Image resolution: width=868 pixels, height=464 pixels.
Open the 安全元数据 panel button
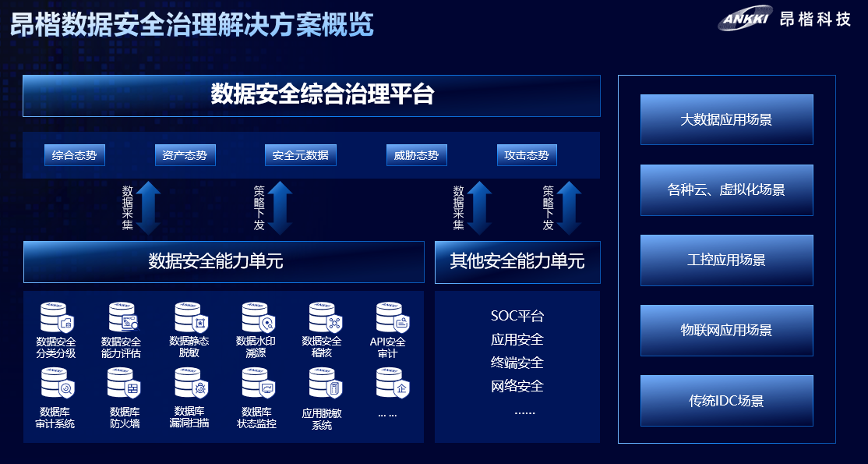(x=300, y=155)
